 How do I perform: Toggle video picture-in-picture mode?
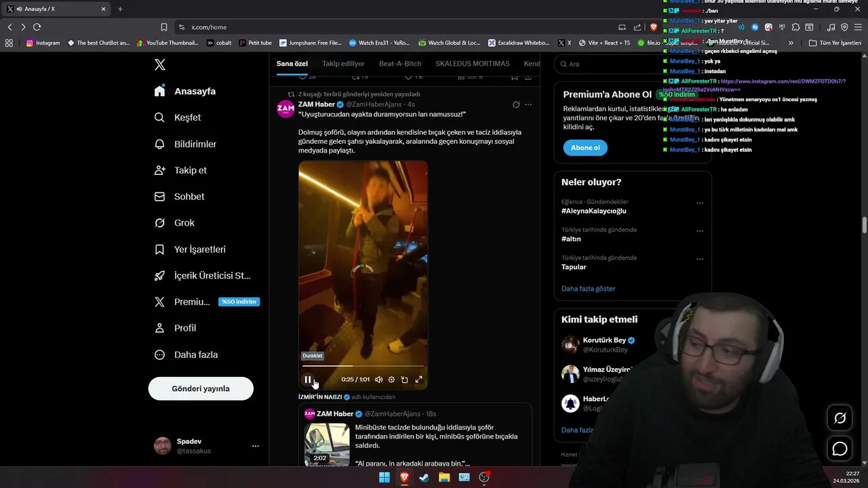[x=405, y=380]
